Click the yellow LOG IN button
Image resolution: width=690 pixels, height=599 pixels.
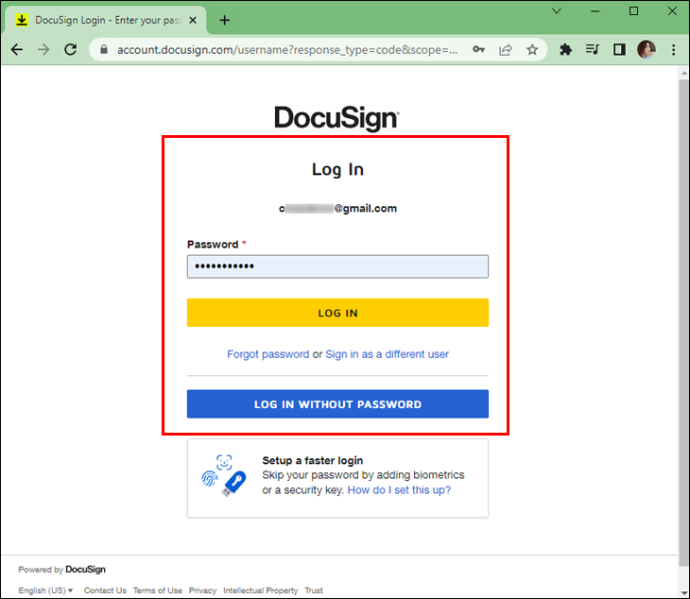(338, 313)
